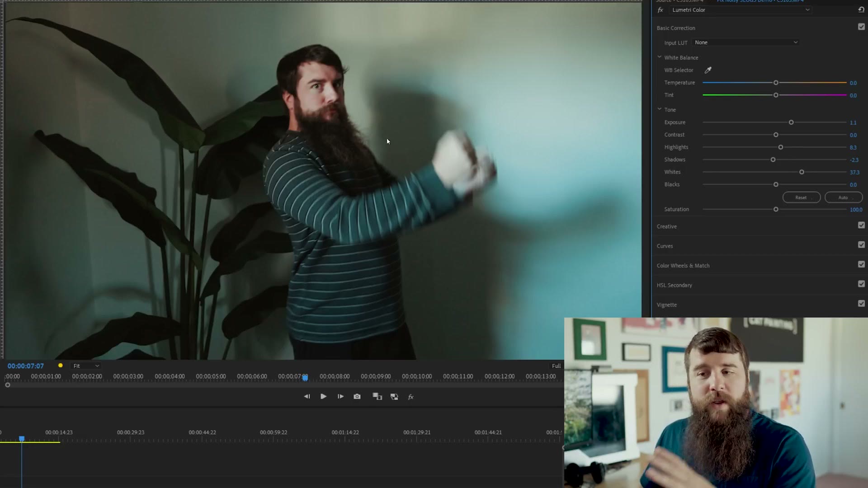Open the Lumetri Color effect dropdown
The height and width of the screenshot is (488, 868).
tap(740, 10)
